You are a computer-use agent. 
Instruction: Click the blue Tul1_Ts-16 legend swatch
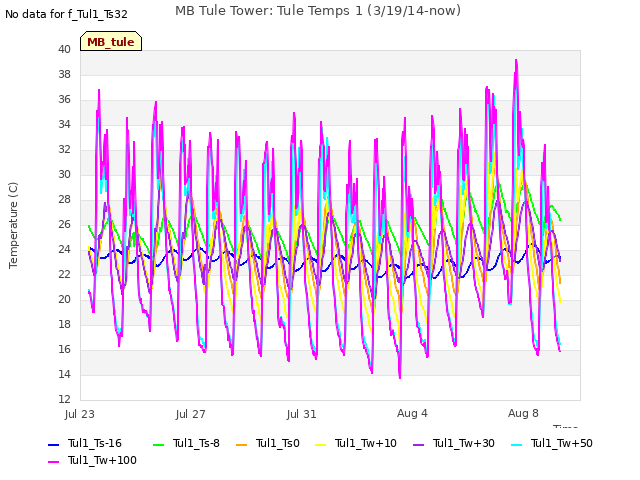point(53,444)
